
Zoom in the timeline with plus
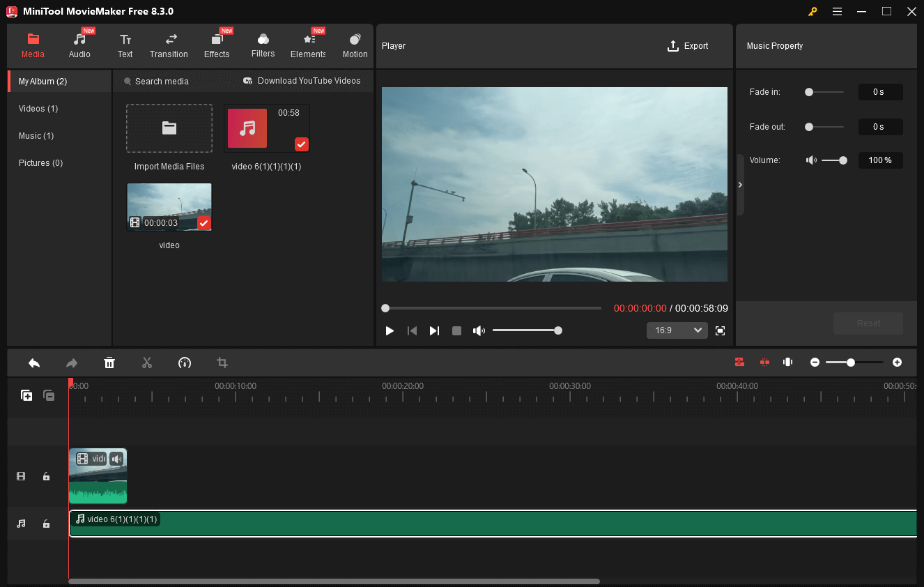coord(897,362)
